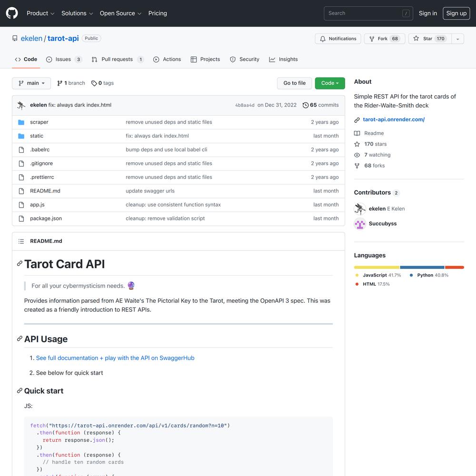The width and height of the screenshot is (476, 476).
Task: Click the eye icon beside 7 watching
Action: (357, 155)
